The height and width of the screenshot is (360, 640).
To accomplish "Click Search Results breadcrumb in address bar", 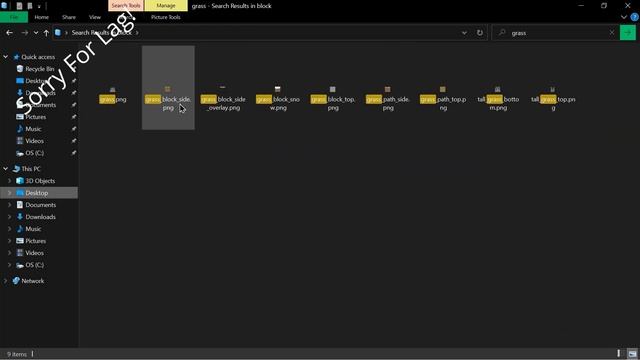I will pos(102,33).
